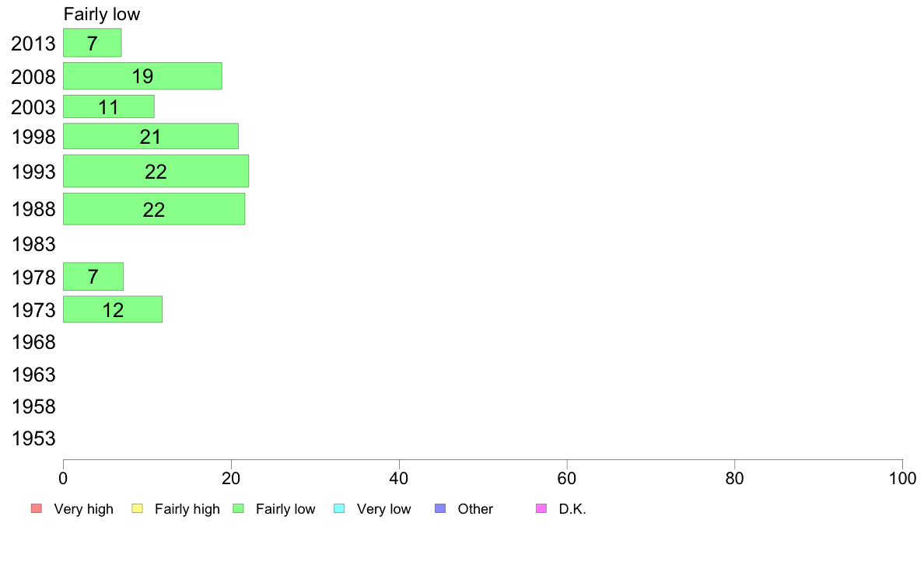
Task: Click the green Fairly low legend swatch
Action: click(x=238, y=508)
